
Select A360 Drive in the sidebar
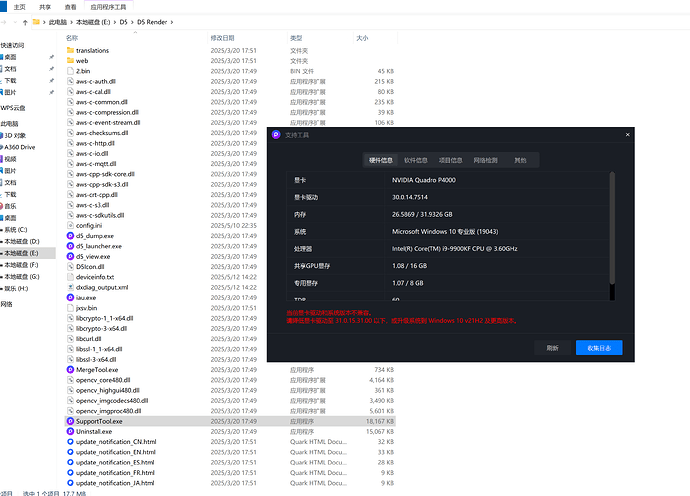[20, 147]
